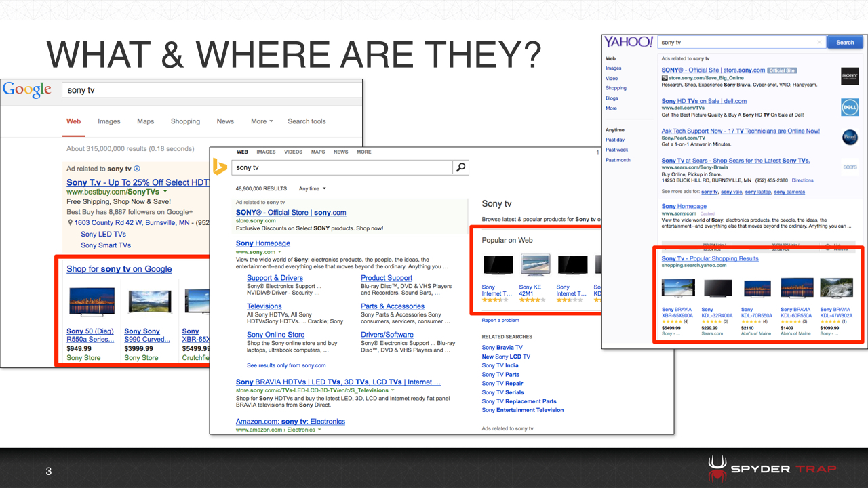Screen dimensions: 868x488
Task: Open SONY Official Store link in Bing
Action: click(x=291, y=213)
